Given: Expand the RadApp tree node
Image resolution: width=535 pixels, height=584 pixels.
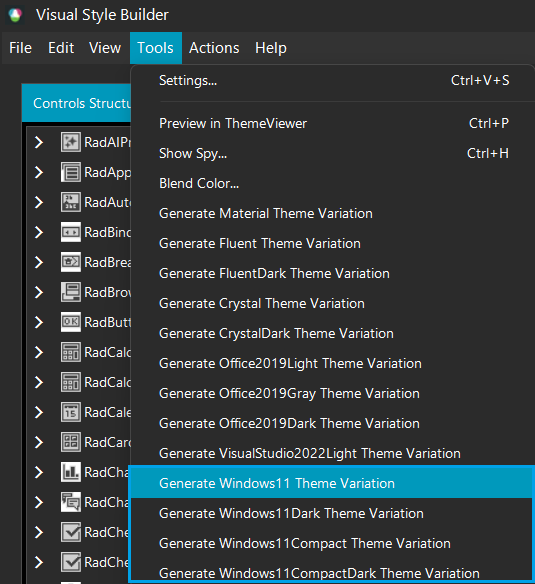Looking at the screenshot, I should point(39,172).
